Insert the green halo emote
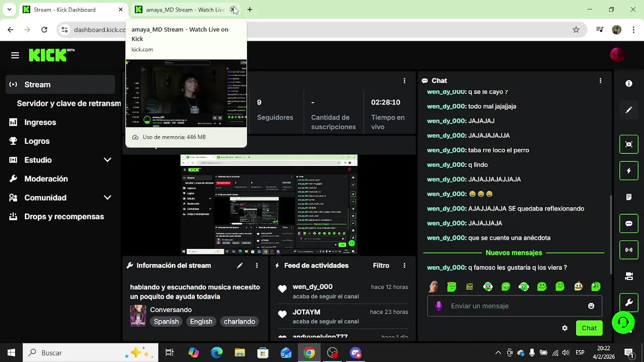644x362 pixels. (451, 287)
